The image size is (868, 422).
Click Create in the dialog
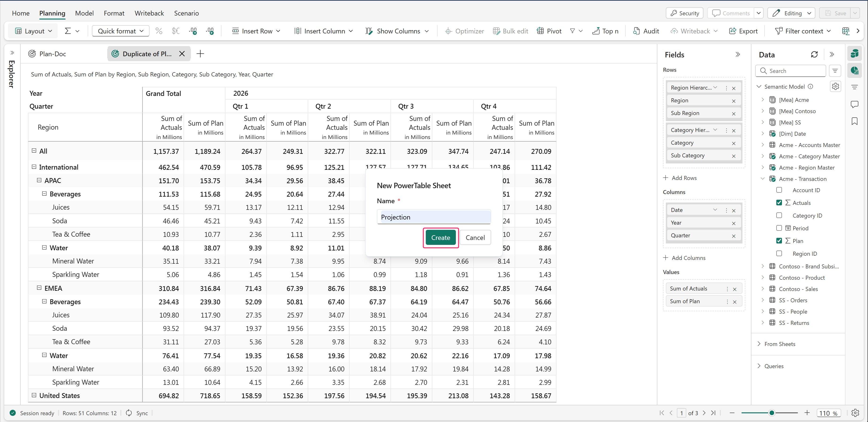(x=440, y=238)
